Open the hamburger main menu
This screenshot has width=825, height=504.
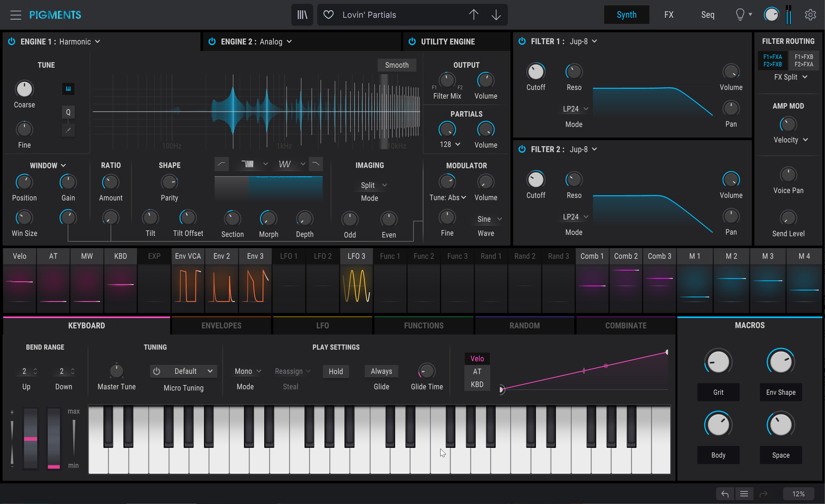tap(15, 15)
